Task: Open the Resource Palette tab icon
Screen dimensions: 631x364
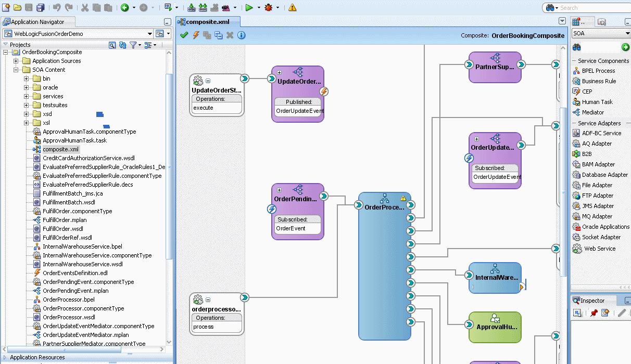Action: [602, 22]
